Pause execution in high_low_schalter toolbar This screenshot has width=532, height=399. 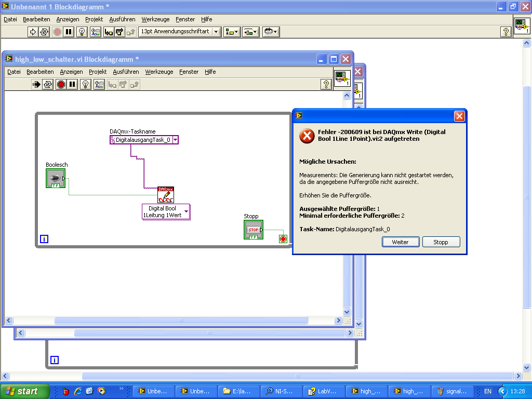click(72, 85)
